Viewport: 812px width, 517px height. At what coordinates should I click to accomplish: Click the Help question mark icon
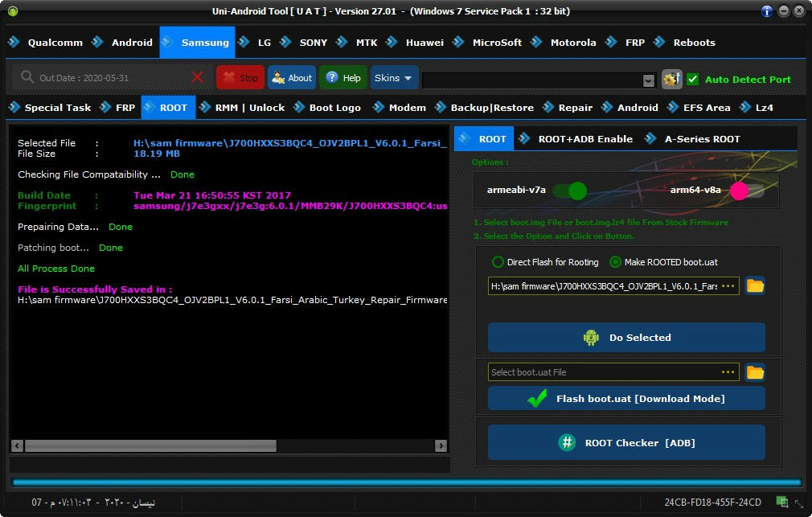[x=332, y=78]
